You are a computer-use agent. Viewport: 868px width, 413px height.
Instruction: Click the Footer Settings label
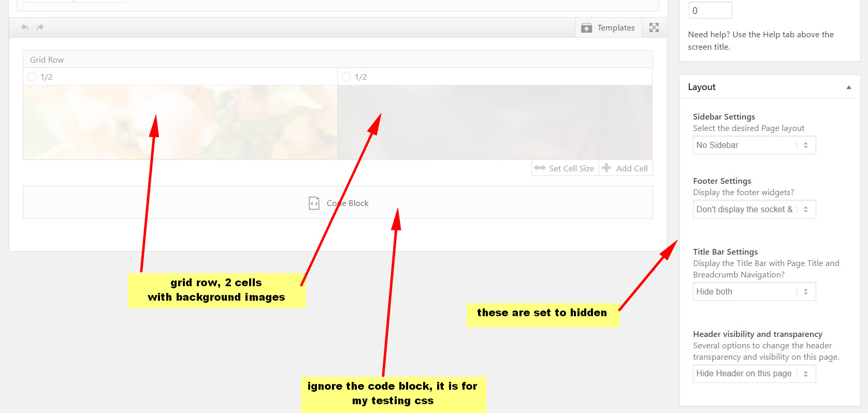point(722,181)
